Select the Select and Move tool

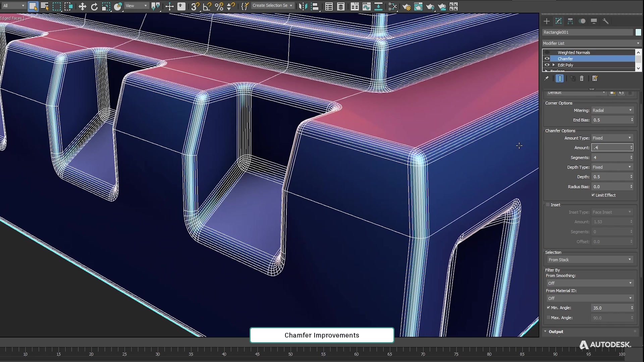click(83, 6)
